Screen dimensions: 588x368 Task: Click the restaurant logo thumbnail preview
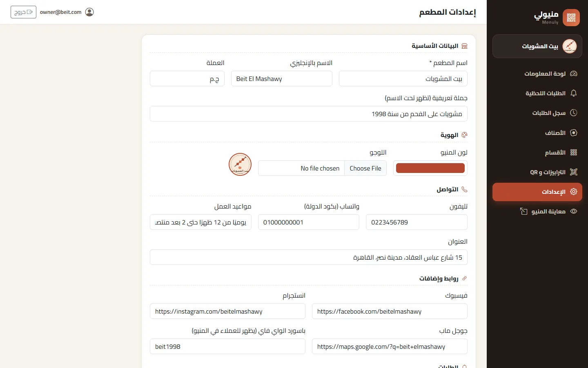point(240,164)
